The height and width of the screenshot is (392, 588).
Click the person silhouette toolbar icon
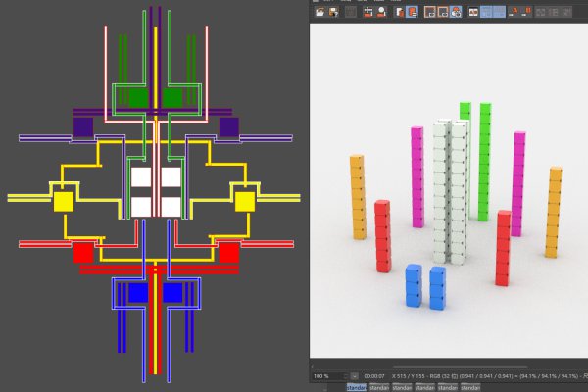click(x=381, y=12)
